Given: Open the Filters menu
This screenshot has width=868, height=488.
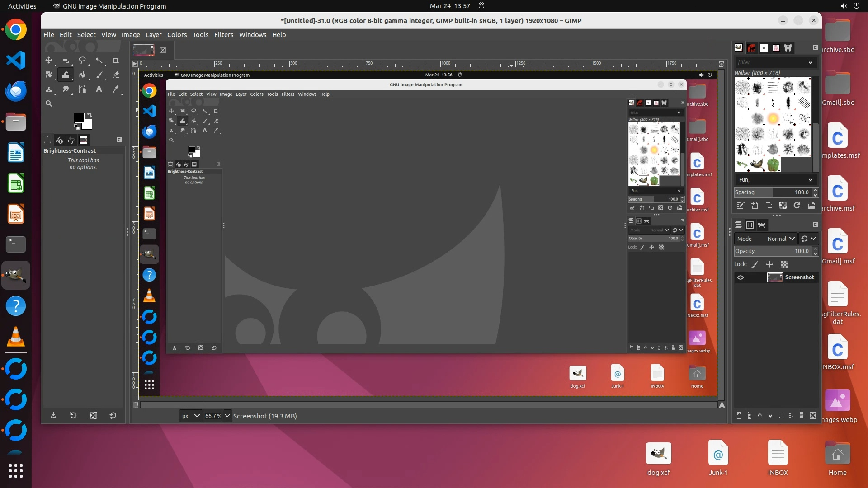Looking at the screenshot, I should (x=223, y=35).
